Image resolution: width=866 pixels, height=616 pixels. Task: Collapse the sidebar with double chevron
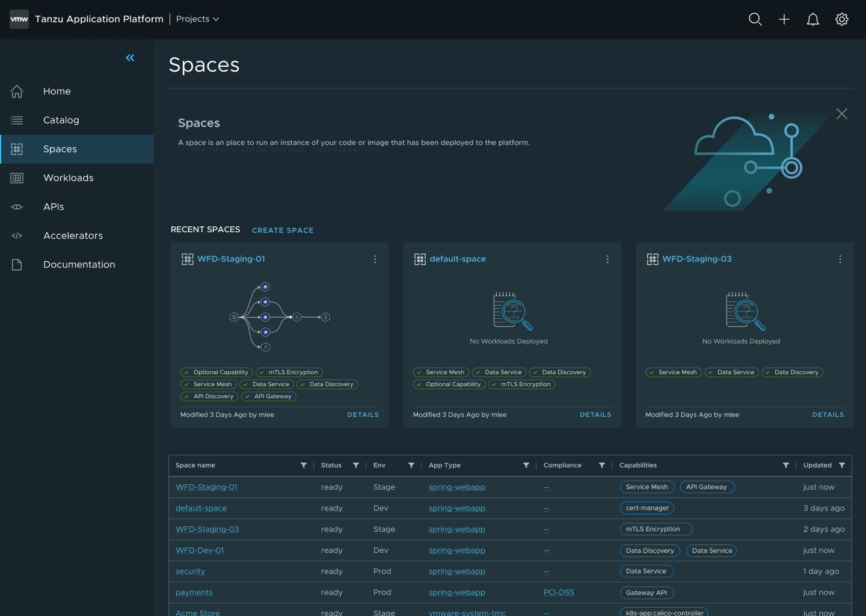click(130, 58)
